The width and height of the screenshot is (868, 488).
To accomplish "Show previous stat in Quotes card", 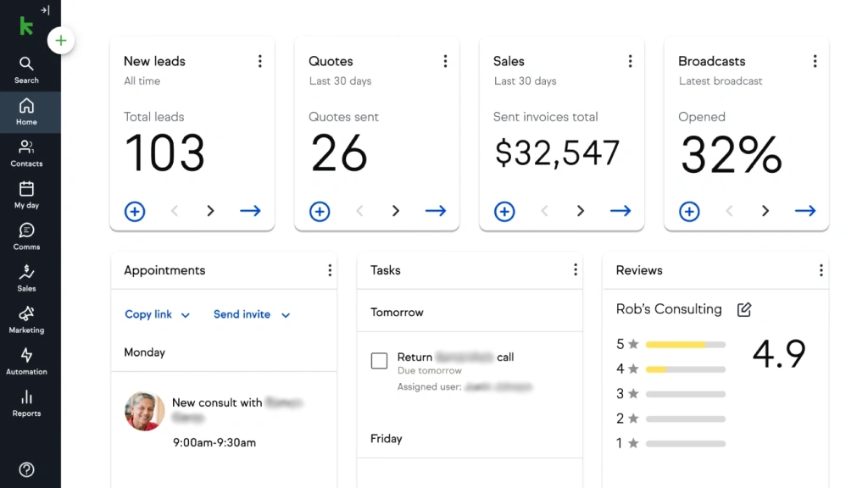I will 359,211.
